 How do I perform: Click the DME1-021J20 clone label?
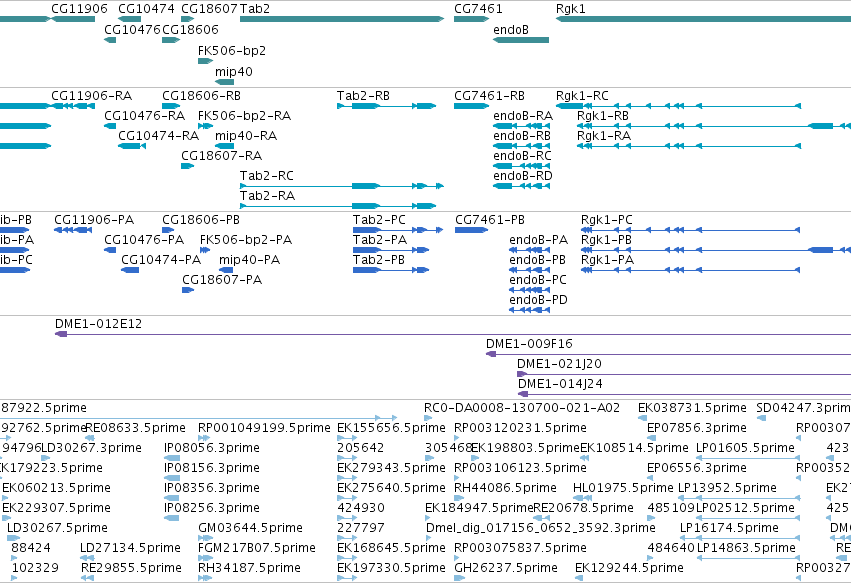point(559,364)
